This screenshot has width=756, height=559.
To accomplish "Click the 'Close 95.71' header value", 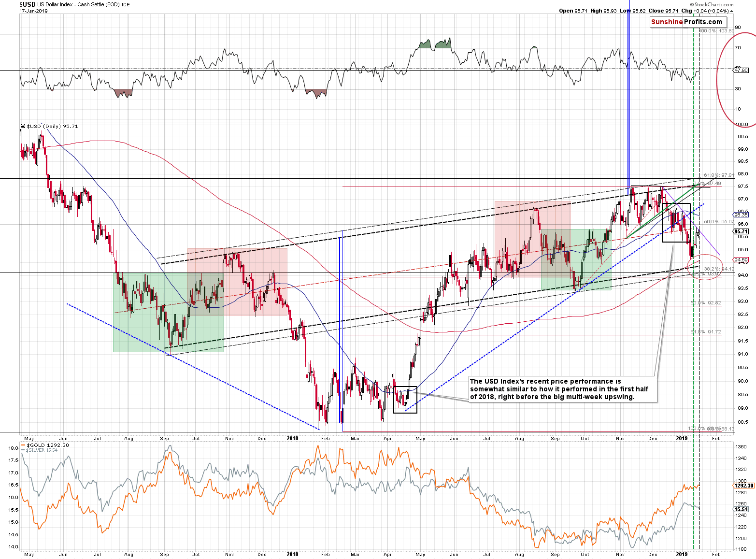I will tap(663, 11).
